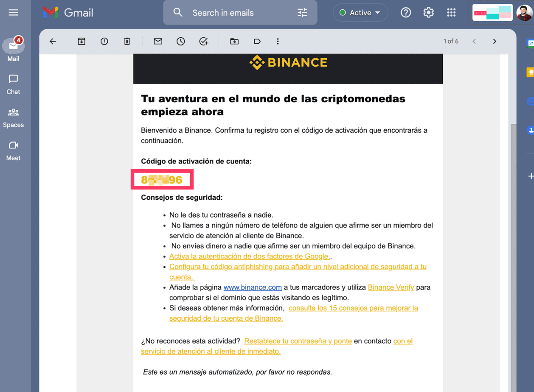Open Google Keep side panel

530,72
